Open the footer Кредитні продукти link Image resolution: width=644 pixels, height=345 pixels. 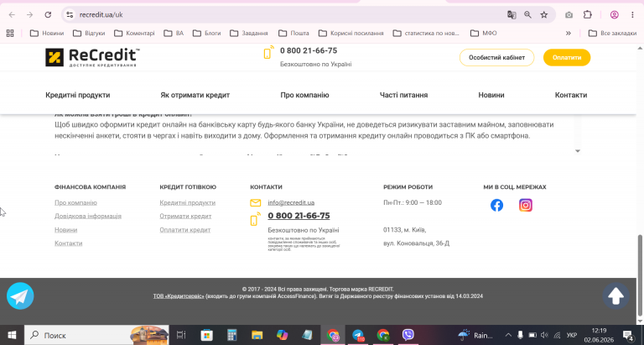point(187,203)
